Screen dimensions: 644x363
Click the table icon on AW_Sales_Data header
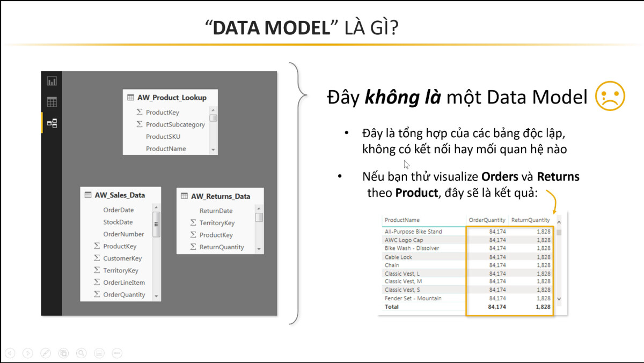(x=87, y=195)
